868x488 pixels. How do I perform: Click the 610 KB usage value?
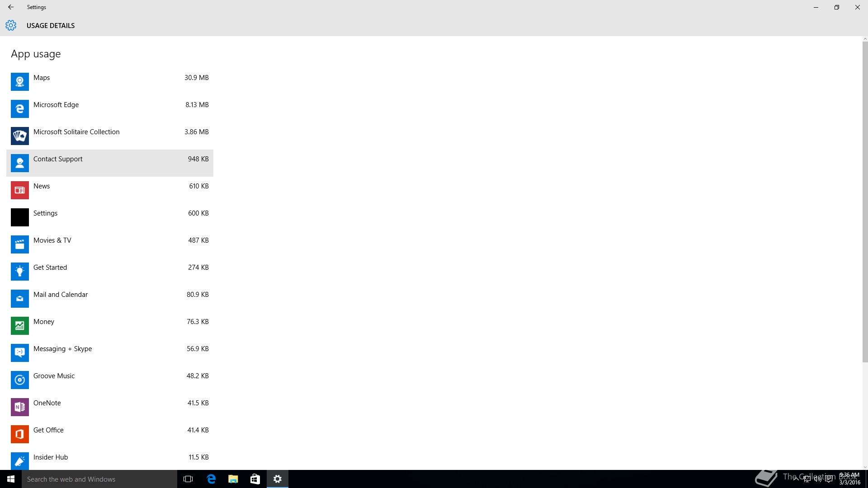[x=199, y=186]
